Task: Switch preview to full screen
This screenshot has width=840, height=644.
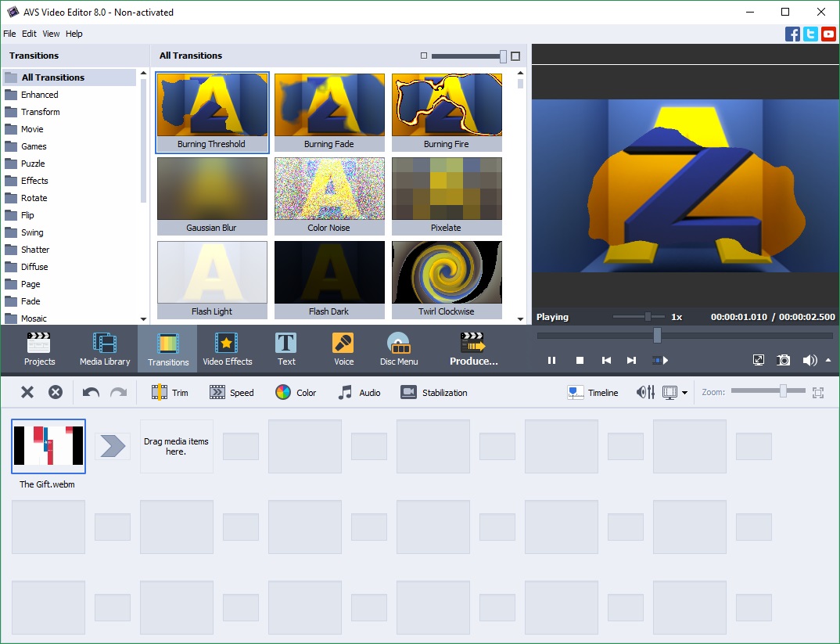Action: [759, 360]
